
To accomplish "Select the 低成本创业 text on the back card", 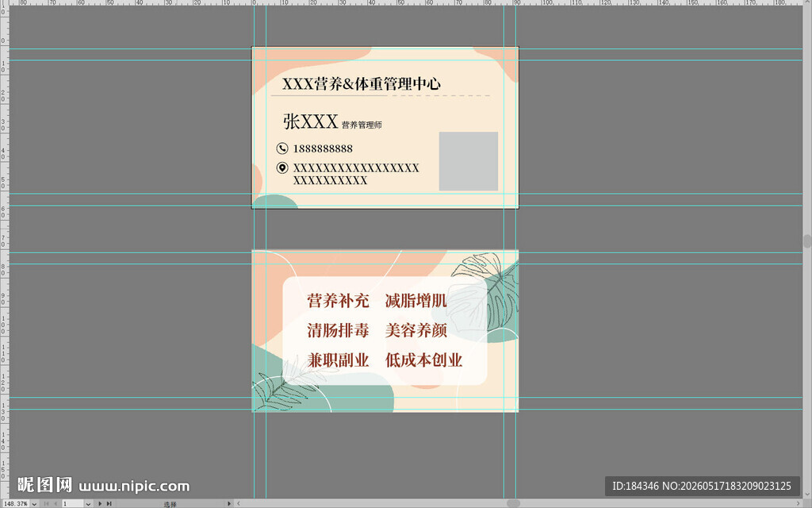I will (x=423, y=360).
